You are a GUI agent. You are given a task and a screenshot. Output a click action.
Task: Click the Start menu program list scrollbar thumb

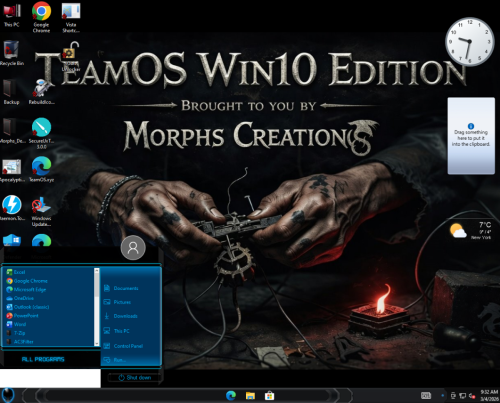[97, 285]
